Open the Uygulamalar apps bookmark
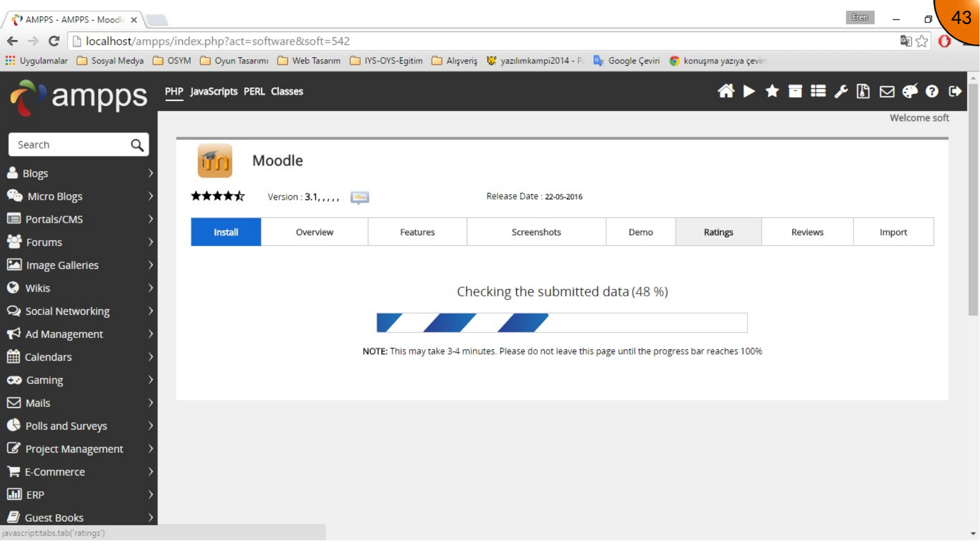Viewport: 980px width, 551px height. click(x=36, y=61)
